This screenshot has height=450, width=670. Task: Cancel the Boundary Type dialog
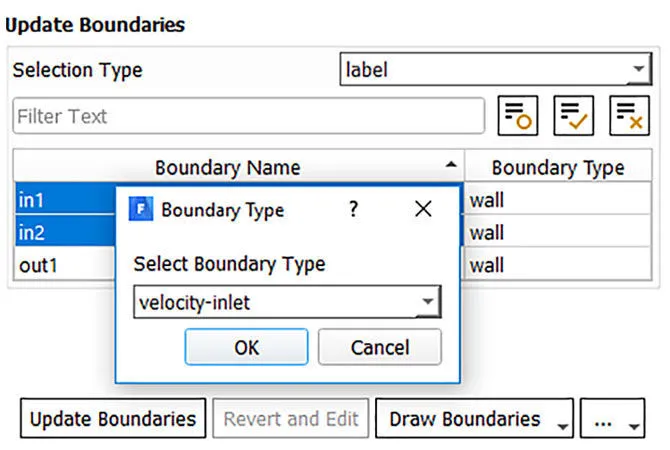point(380,347)
